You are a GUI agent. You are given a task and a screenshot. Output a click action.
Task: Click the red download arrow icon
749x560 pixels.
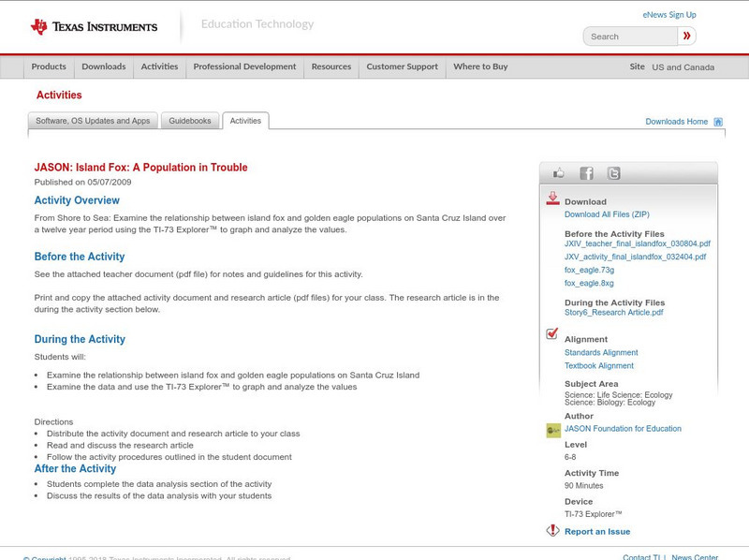coord(552,199)
